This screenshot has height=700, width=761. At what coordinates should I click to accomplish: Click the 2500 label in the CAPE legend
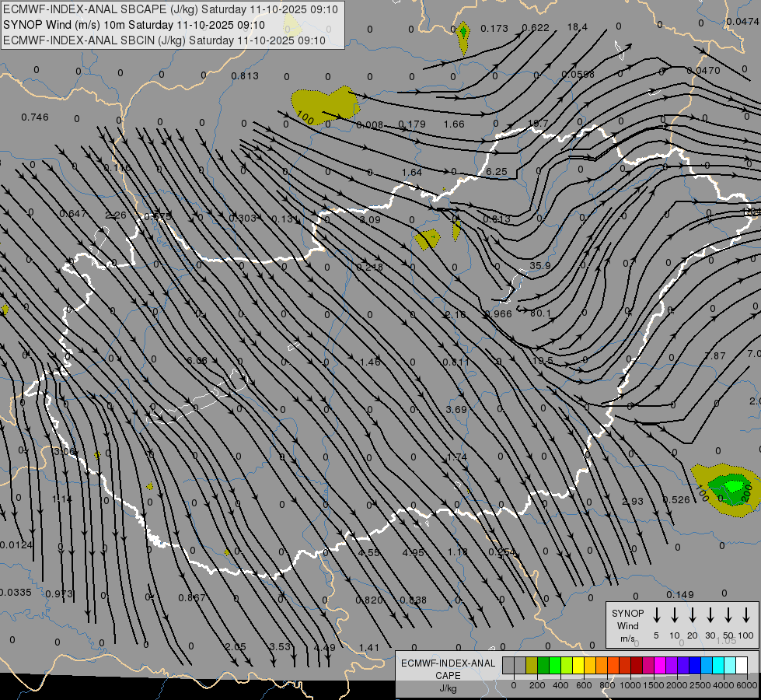pyautogui.click(x=700, y=685)
